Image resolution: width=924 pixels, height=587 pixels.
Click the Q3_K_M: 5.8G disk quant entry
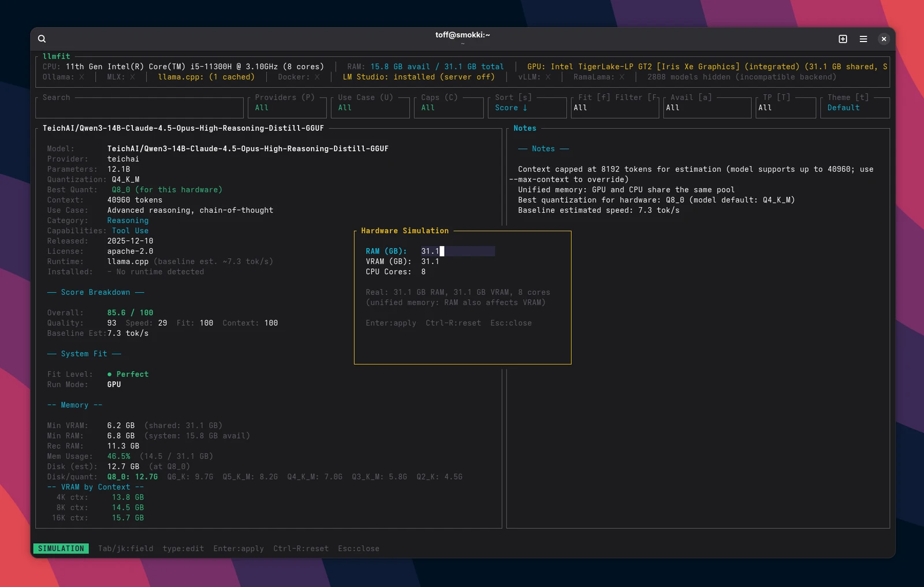(379, 477)
